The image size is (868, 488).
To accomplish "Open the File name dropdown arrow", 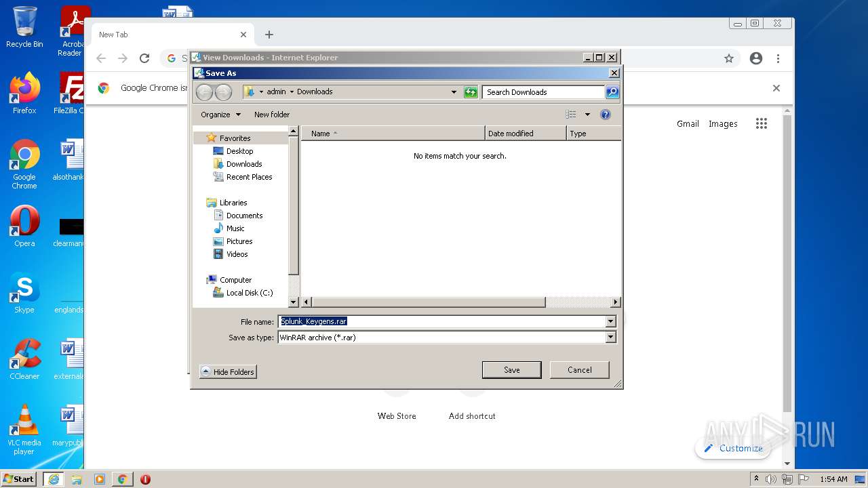I will pos(610,321).
